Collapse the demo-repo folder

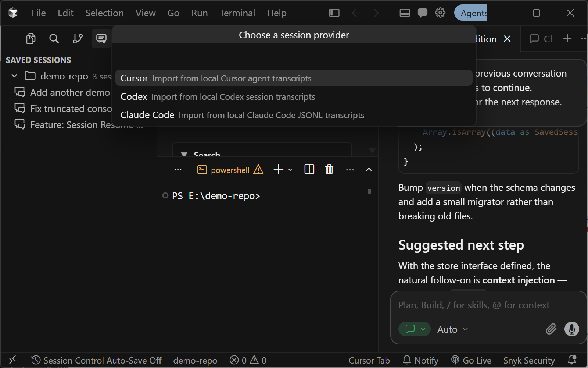coord(14,76)
